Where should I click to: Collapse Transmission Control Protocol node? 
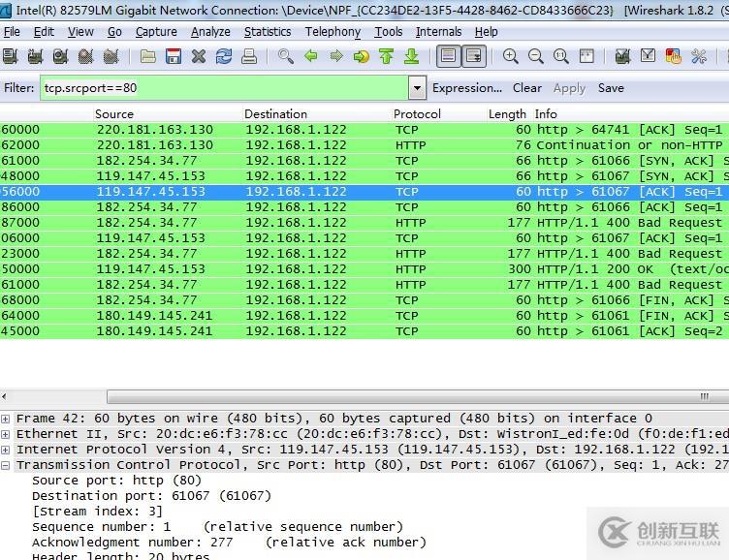pyautogui.click(x=5, y=465)
